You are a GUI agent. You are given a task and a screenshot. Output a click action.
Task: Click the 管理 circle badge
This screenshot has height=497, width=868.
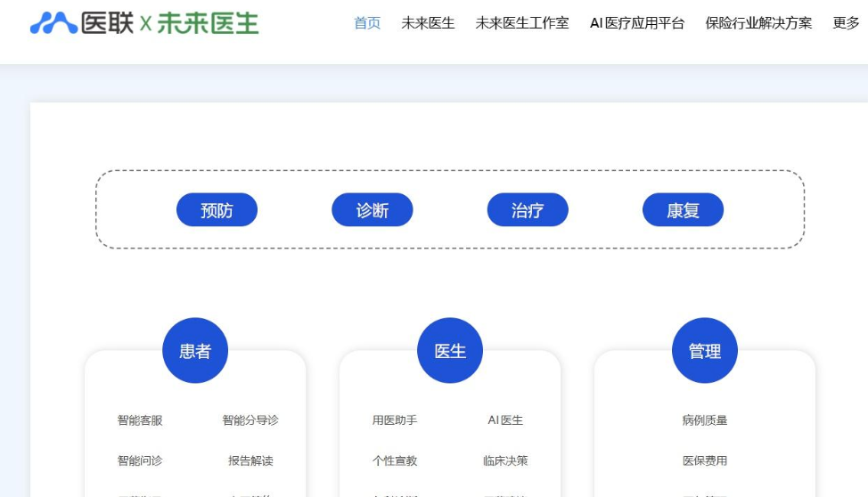click(x=705, y=351)
